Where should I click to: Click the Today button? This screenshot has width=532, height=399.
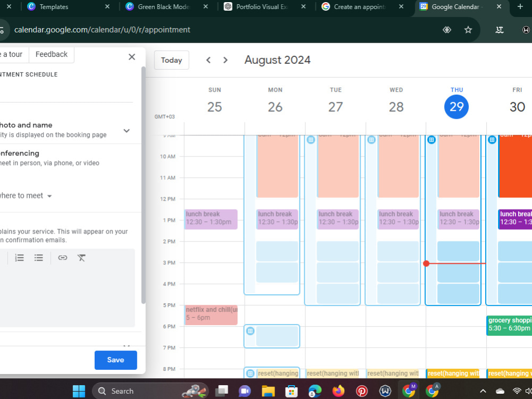tap(171, 60)
